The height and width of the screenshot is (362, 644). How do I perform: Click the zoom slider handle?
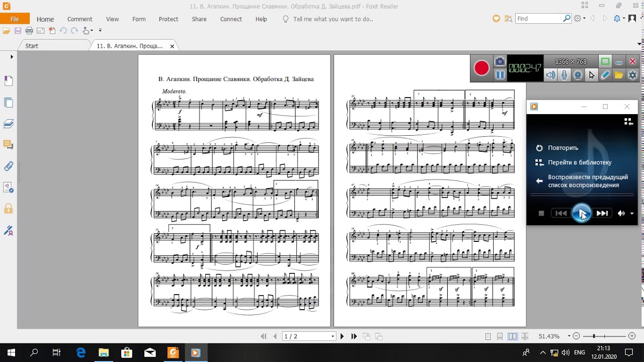[x=594, y=336]
